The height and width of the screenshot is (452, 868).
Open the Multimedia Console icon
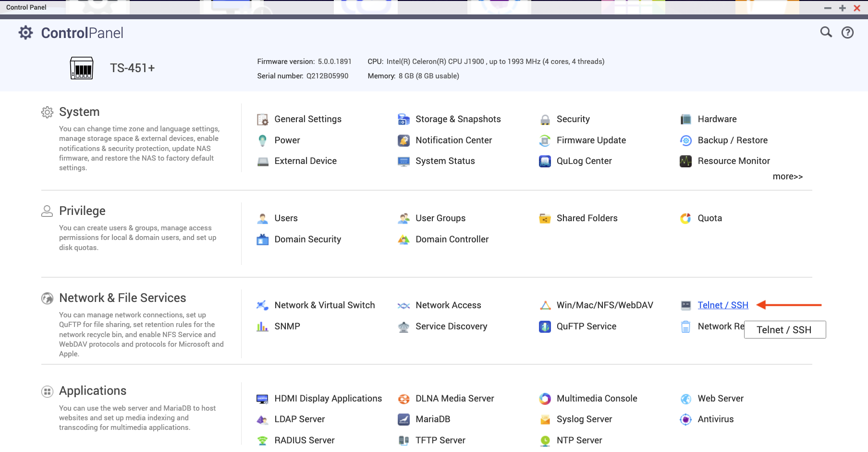[x=545, y=399]
